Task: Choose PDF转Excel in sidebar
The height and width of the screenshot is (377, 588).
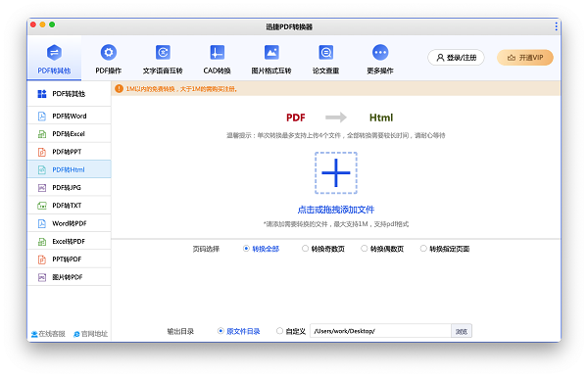Action: pyautogui.click(x=69, y=134)
